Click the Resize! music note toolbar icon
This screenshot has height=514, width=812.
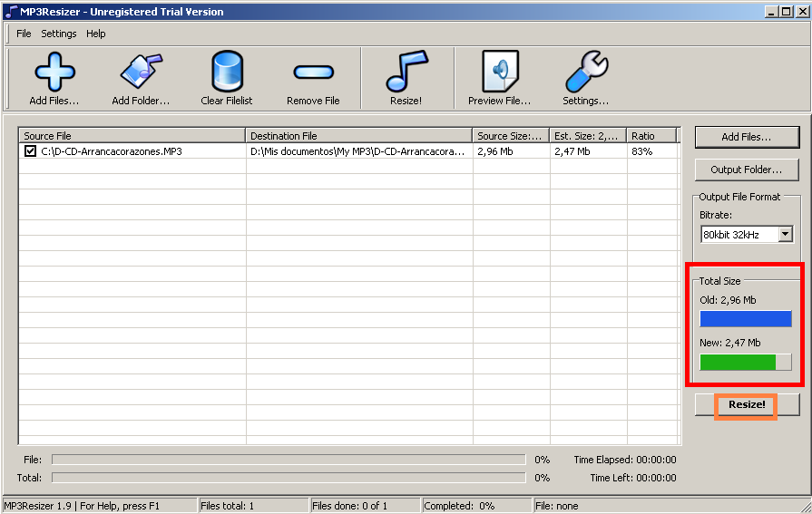[406, 72]
